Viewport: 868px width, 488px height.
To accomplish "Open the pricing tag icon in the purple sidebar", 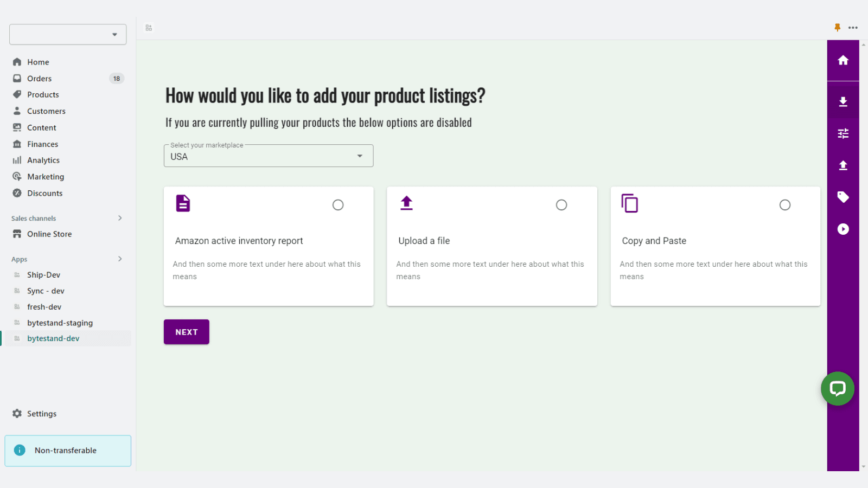I will point(843,197).
